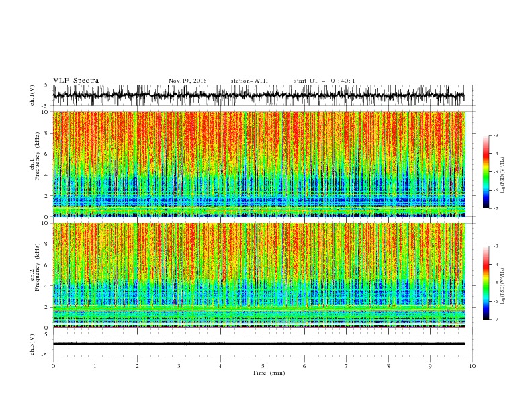Click the ch.2 spectrogram color bar
This screenshot has height=411, width=532.
pyautogui.click(x=486, y=283)
